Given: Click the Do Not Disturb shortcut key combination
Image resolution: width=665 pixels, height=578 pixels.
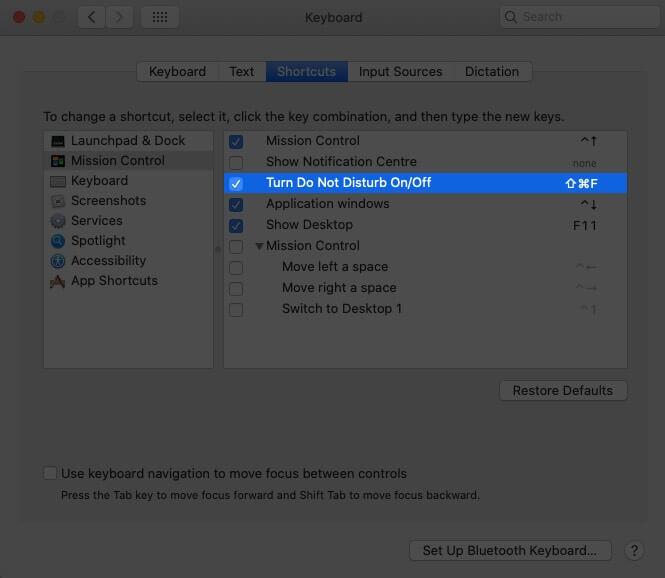Looking at the screenshot, I should coord(581,184).
